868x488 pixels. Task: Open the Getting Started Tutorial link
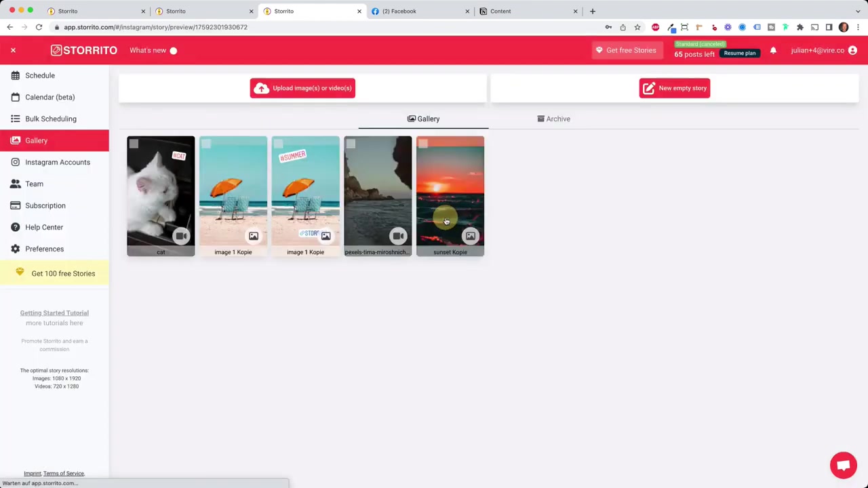tap(54, 313)
